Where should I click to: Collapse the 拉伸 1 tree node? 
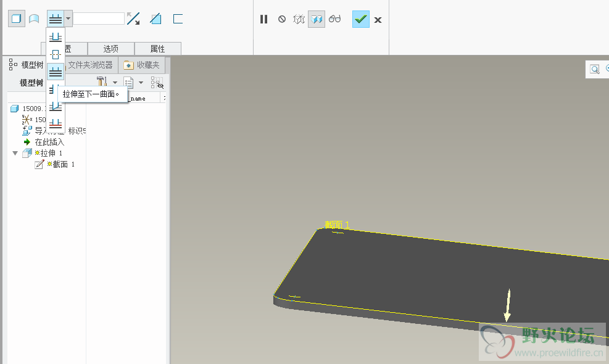[x=15, y=153]
